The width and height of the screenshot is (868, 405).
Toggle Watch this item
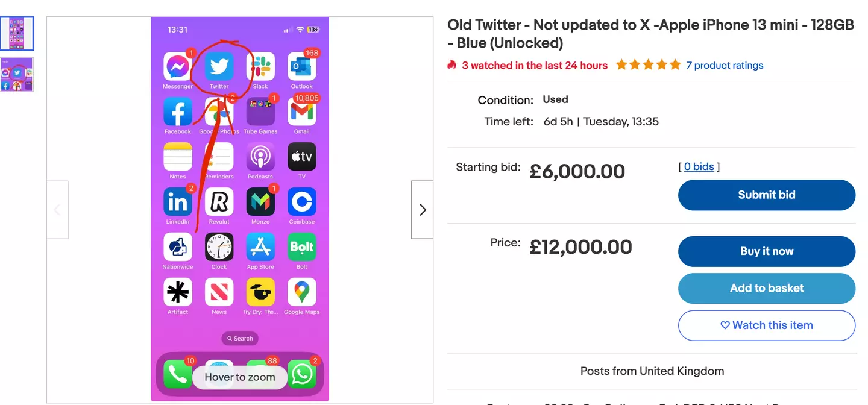point(766,325)
